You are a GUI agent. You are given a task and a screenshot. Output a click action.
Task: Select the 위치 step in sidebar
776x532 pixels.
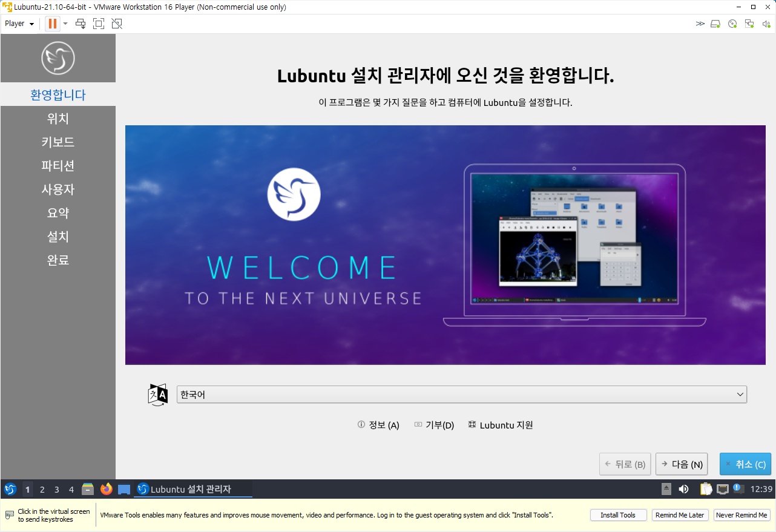(x=58, y=119)
